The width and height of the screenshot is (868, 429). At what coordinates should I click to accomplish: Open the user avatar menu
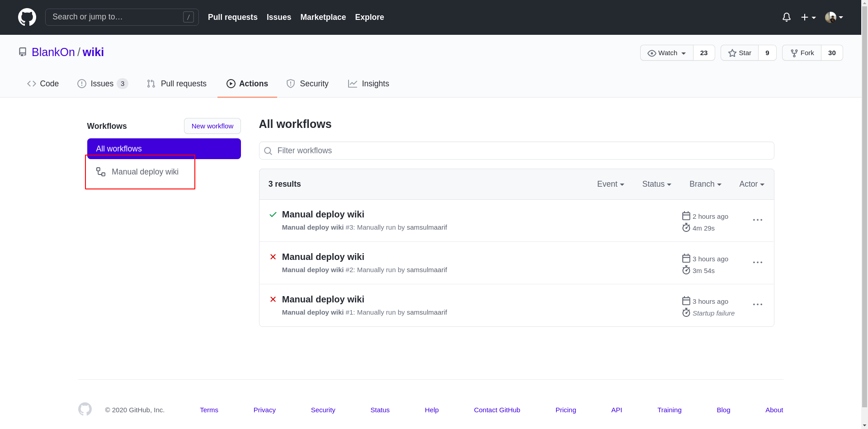pyautogui.click(x=834, y=17)
